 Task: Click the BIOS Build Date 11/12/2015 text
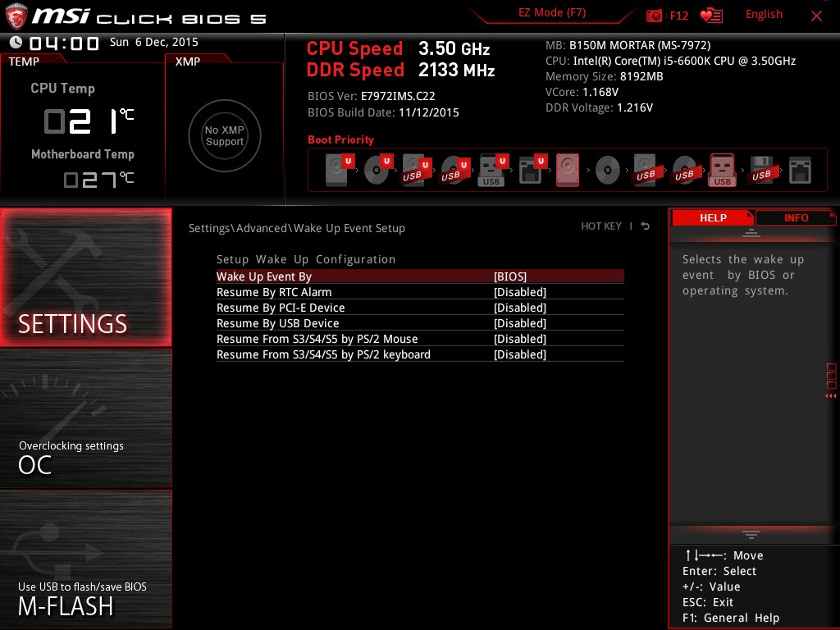tap(383, 112)
